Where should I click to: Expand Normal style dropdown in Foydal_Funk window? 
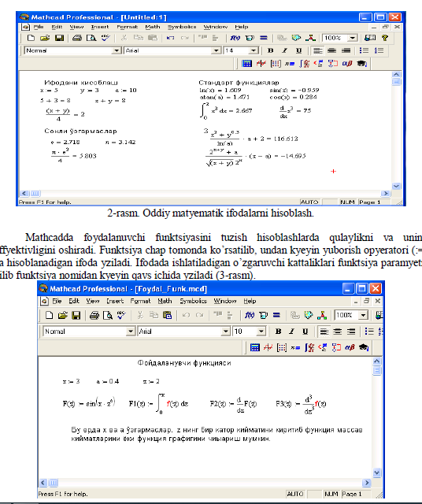(130, 332)
